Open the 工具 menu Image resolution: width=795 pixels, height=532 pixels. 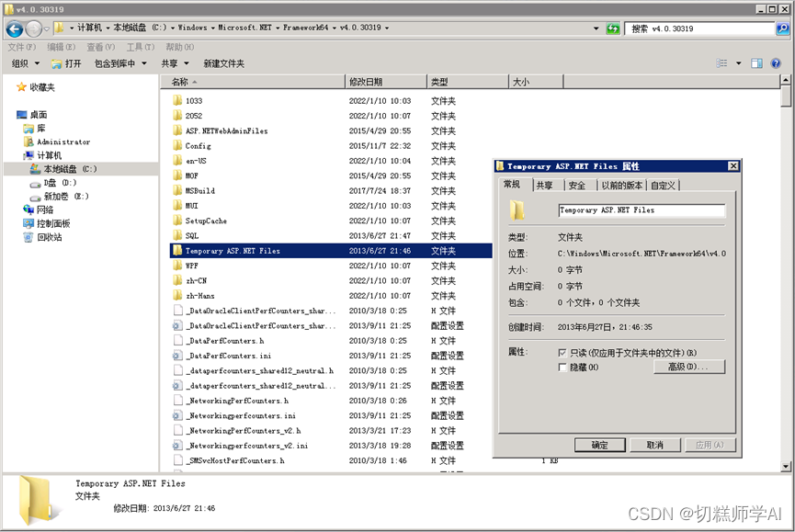140,47
